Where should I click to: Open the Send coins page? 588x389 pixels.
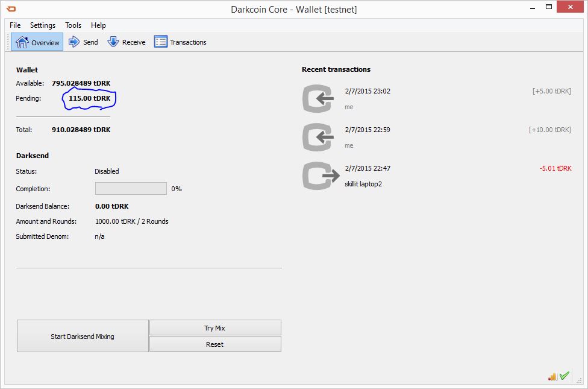(x=83, y=42)
